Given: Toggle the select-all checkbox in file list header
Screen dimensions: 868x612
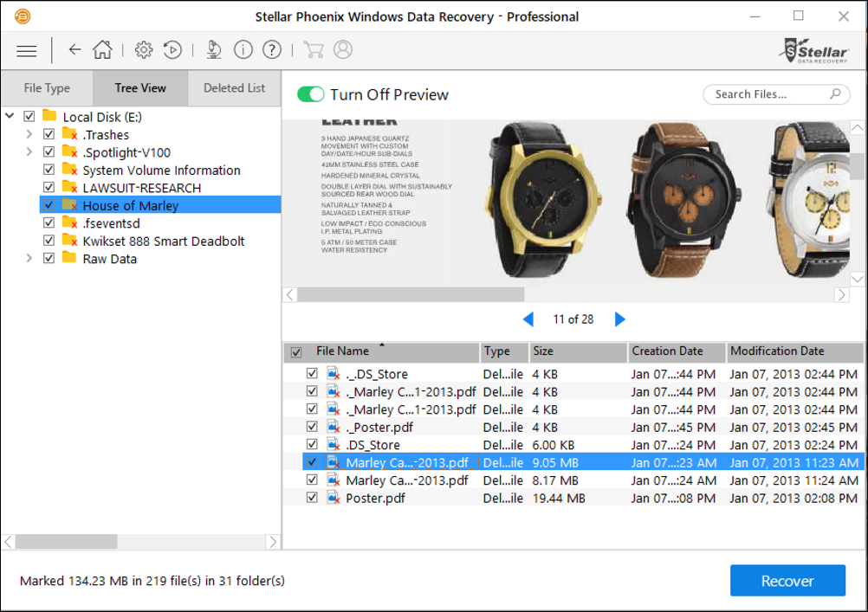Looking at the screenshot, I should pos(295,351).
